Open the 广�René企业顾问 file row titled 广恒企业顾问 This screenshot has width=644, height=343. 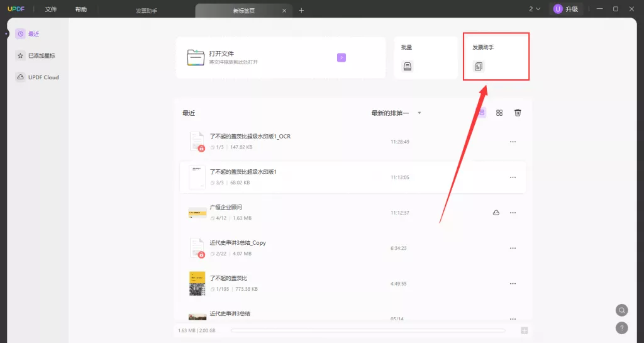coord(352,213)
